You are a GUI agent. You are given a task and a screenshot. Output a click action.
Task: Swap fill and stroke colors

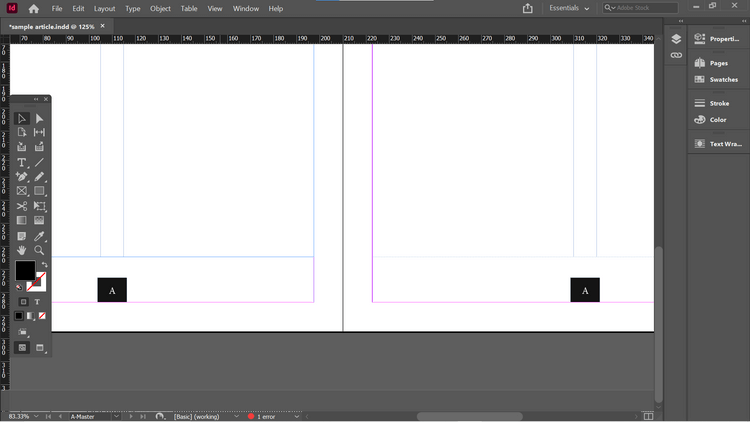tap(44, 265)
